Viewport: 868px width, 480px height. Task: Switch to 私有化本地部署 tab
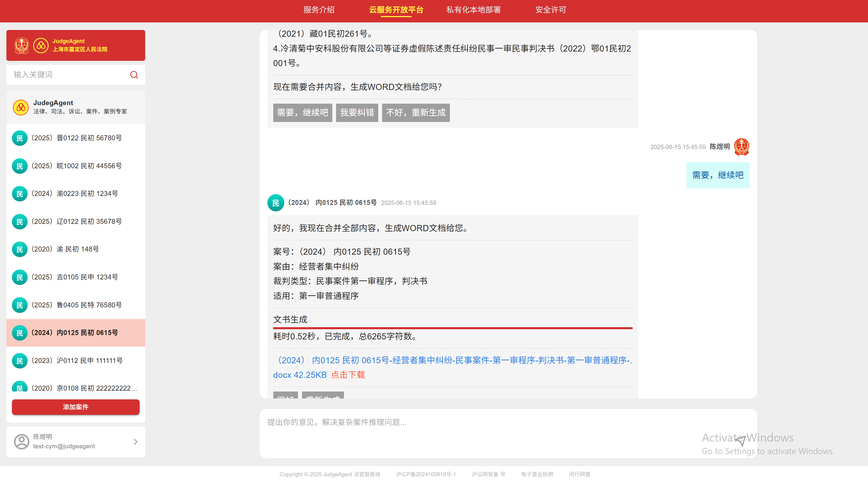pos(473,10)
